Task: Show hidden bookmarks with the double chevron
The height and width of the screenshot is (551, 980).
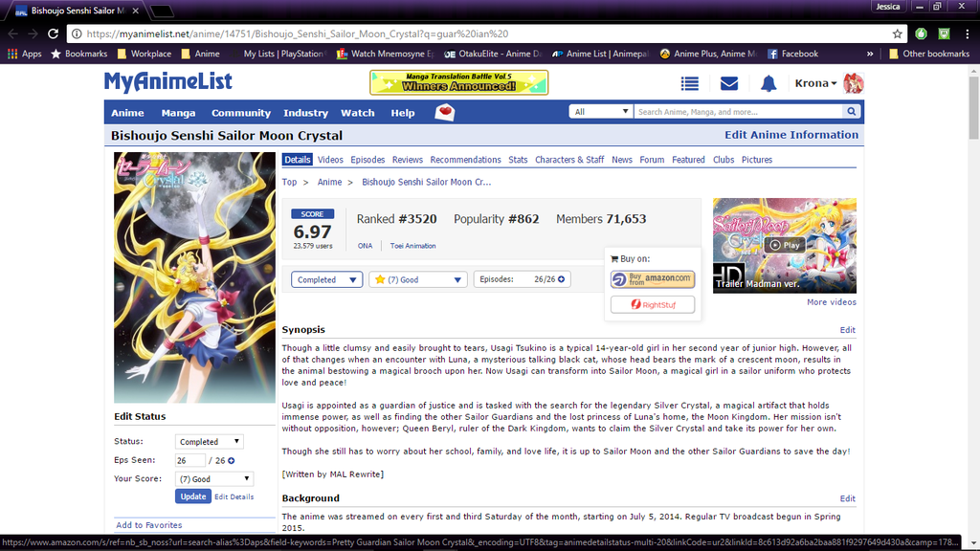Action: click(869, 54)
